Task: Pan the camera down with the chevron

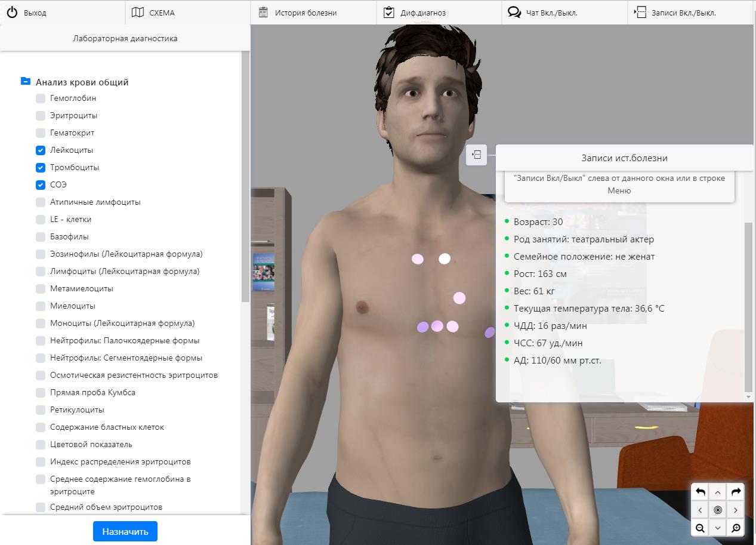Action: pos(718,528)
